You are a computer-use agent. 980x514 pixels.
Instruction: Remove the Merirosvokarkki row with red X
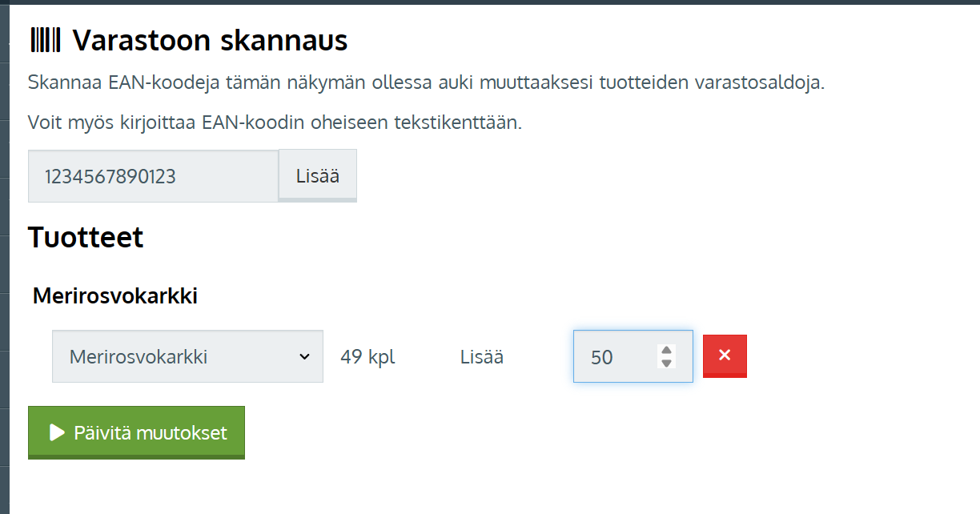click(x=725, y=355)
